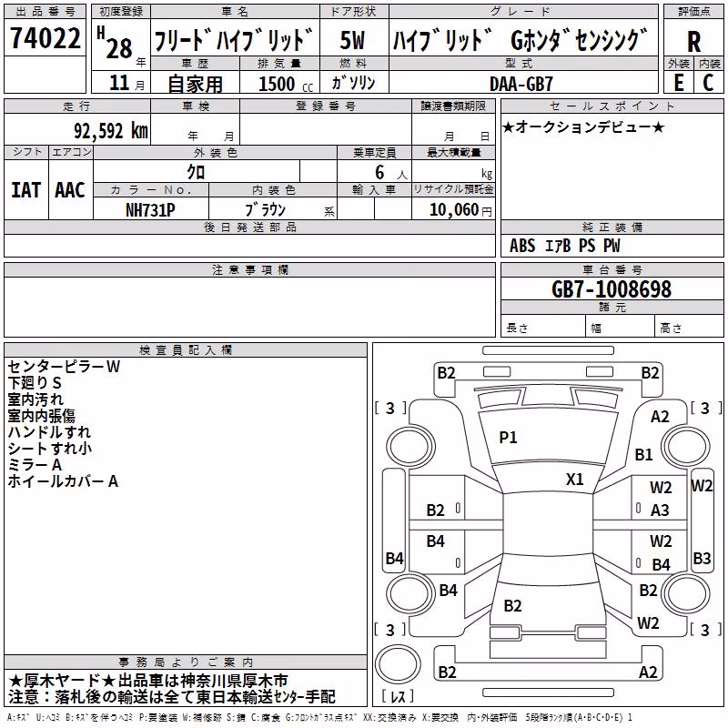
Task: Select the 後日発送部品 header
Action: (249, 227)
